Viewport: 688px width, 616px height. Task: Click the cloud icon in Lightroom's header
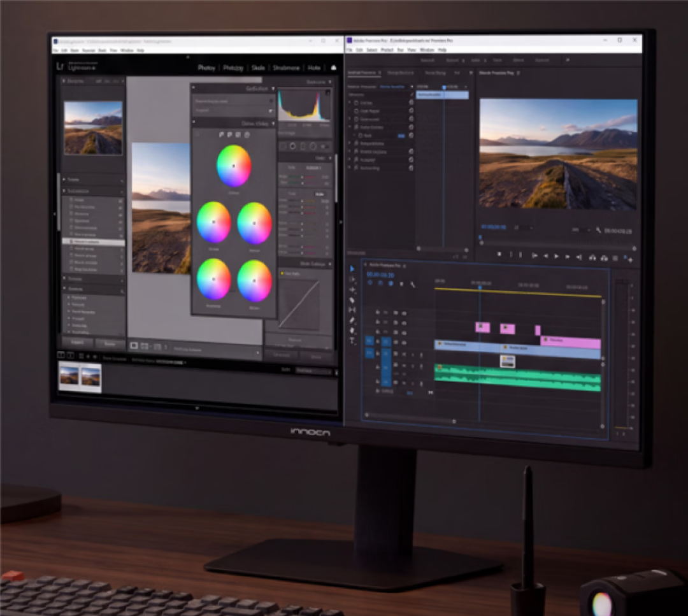click(x=333, y=68)
